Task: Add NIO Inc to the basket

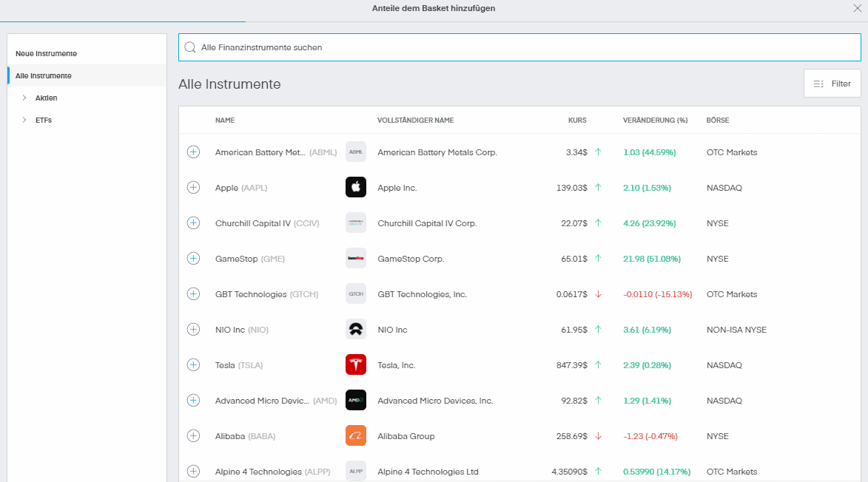Action: point(193,330)
